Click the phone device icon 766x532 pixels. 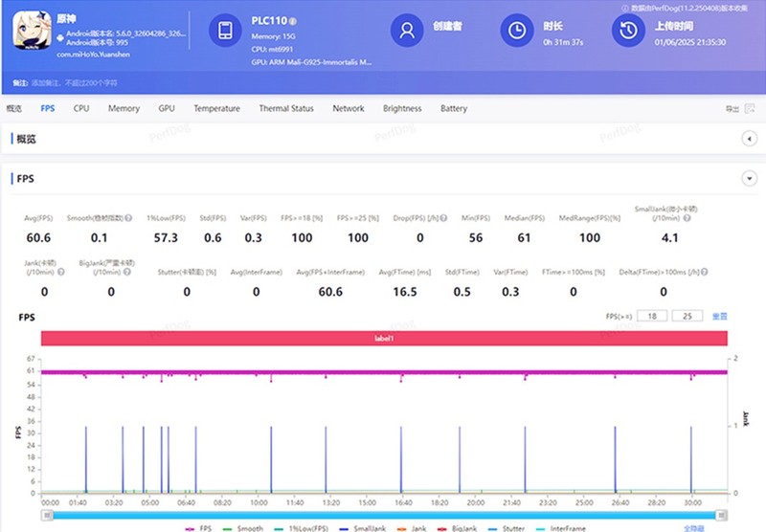[223, 32]
